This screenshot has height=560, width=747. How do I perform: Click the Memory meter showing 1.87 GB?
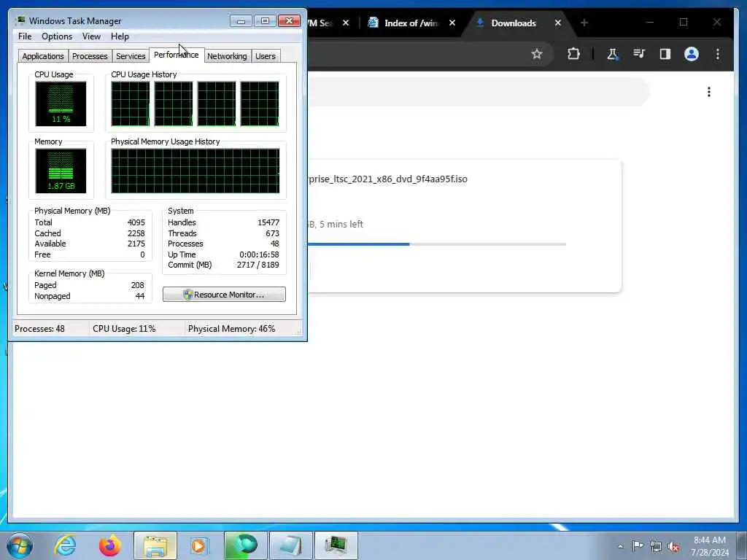[61, 171]
